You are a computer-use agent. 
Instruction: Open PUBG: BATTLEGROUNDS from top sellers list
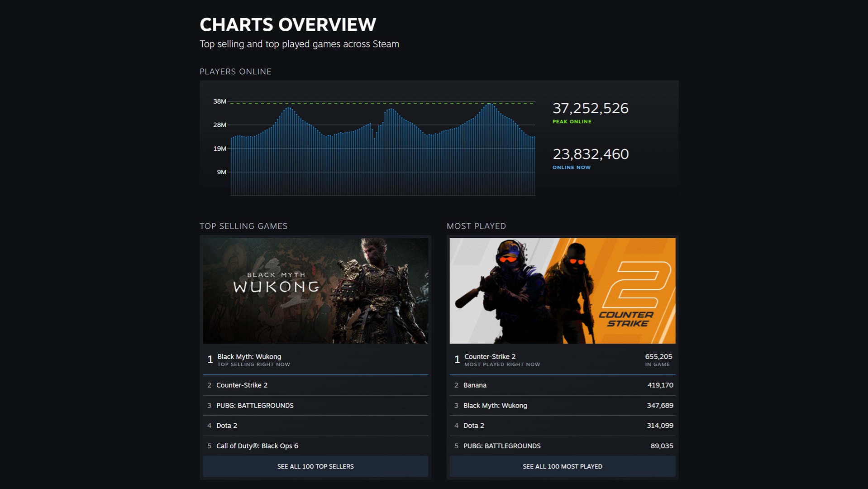point(255,405)
